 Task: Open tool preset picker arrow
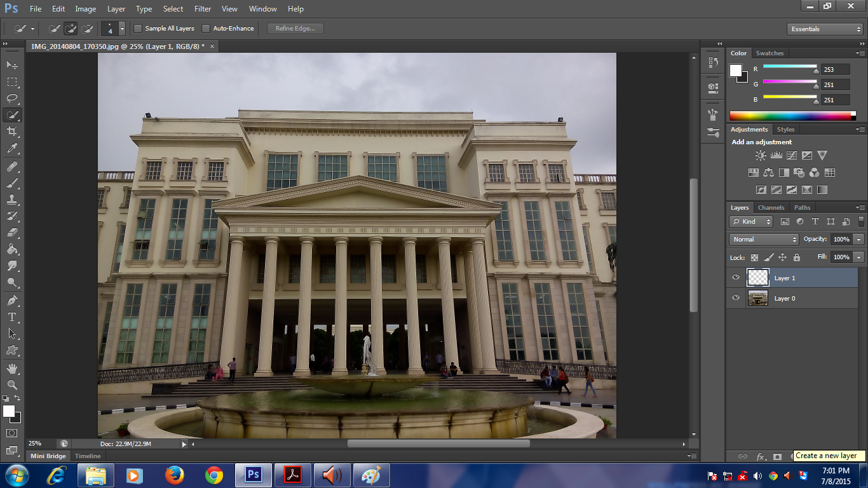[32, 29]
